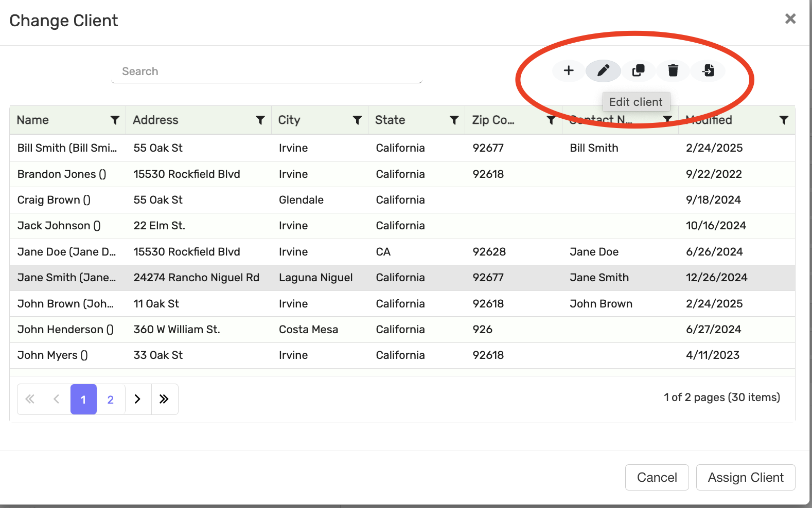Open the State column filter

click(x=454, y=120)
